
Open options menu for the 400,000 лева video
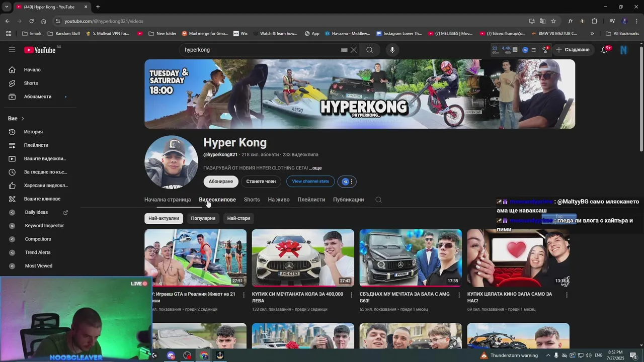tap(351, 295)
